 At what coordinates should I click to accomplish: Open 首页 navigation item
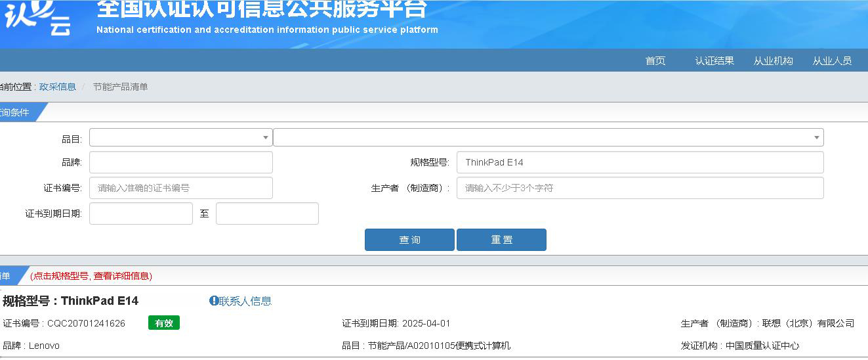pos(655,60)
